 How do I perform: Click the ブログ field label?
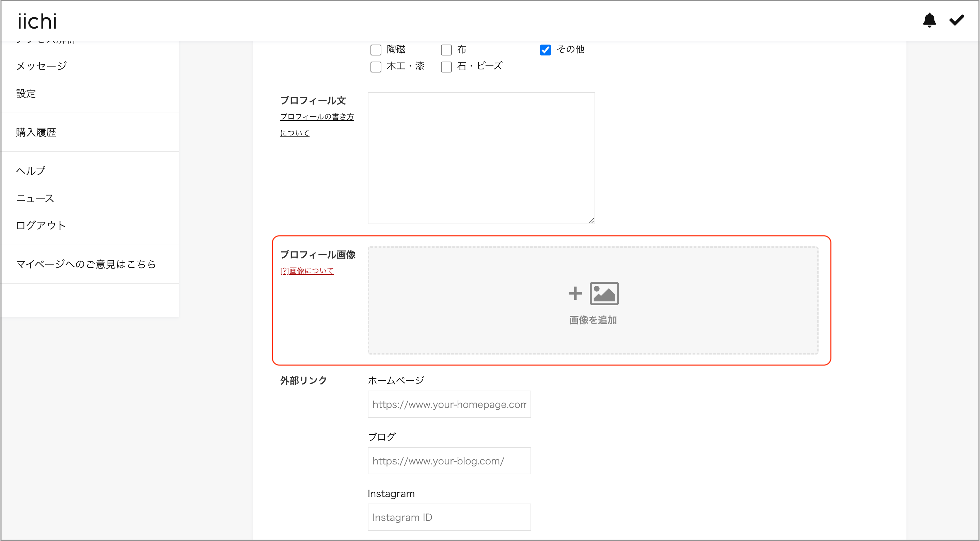(x=382, y=437)
